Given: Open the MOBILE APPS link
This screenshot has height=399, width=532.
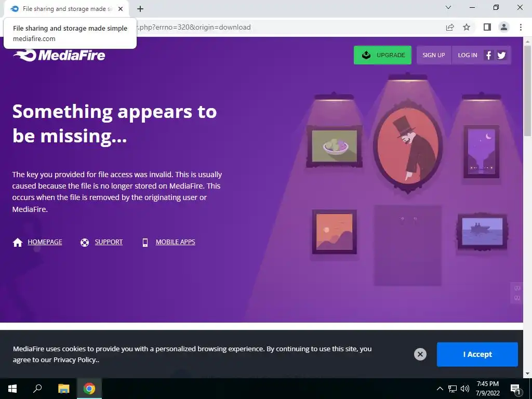Looking at the screenshot, I should coord(176,242).
